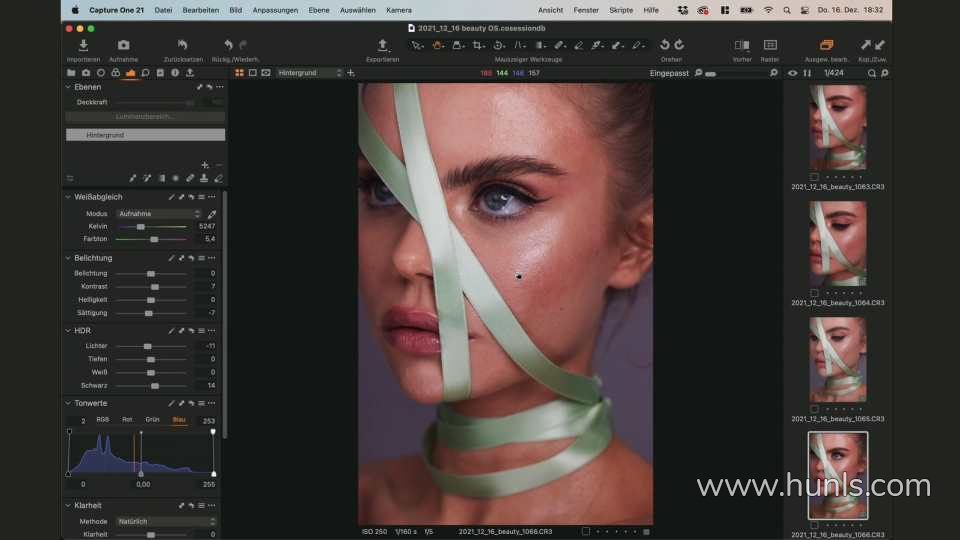Select thumbnail 2021_12_16_beauty_1064.CR3
Image resolution: width=960 pixels, height=540 pixels.
point(837,243)
